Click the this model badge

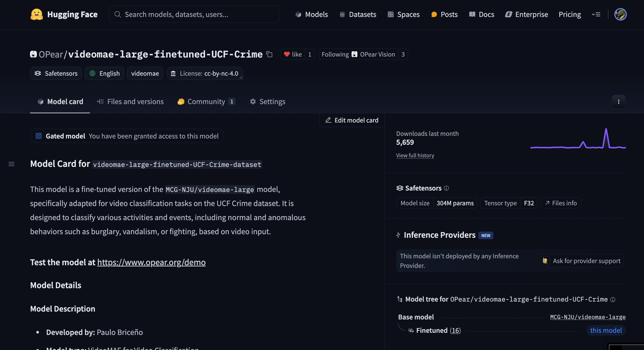(x=606, y=330)
